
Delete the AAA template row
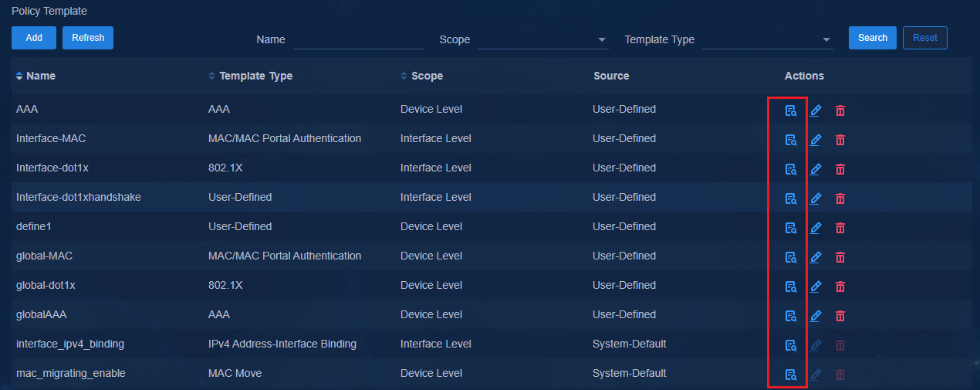click(840, 110)
